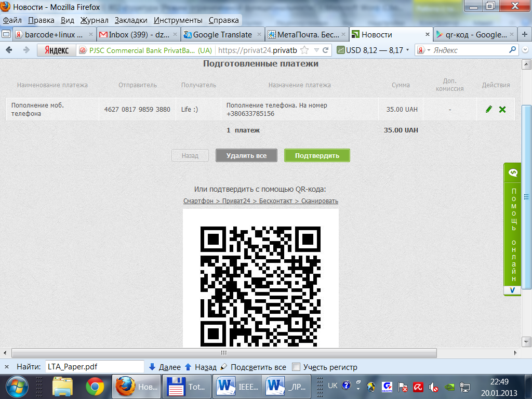Viewport: 532px width, 399px height.
Task: Click the PrivatBank site identity label
Action: click(146, 50)
